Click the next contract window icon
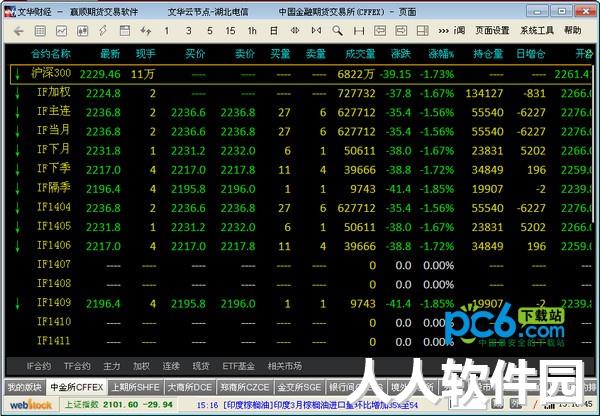The image size is (600, 416). (x=401, y=31)
